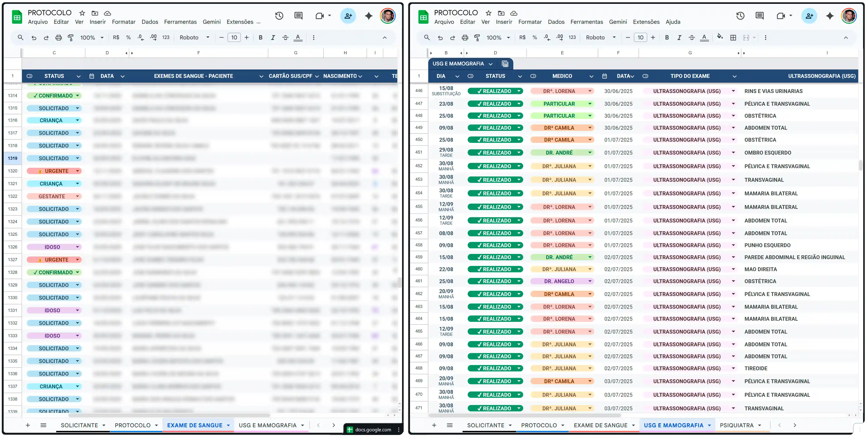Toggle italic in right window toolbar
This screenshot has width=868, height=437.
click(x=679, y=37)
